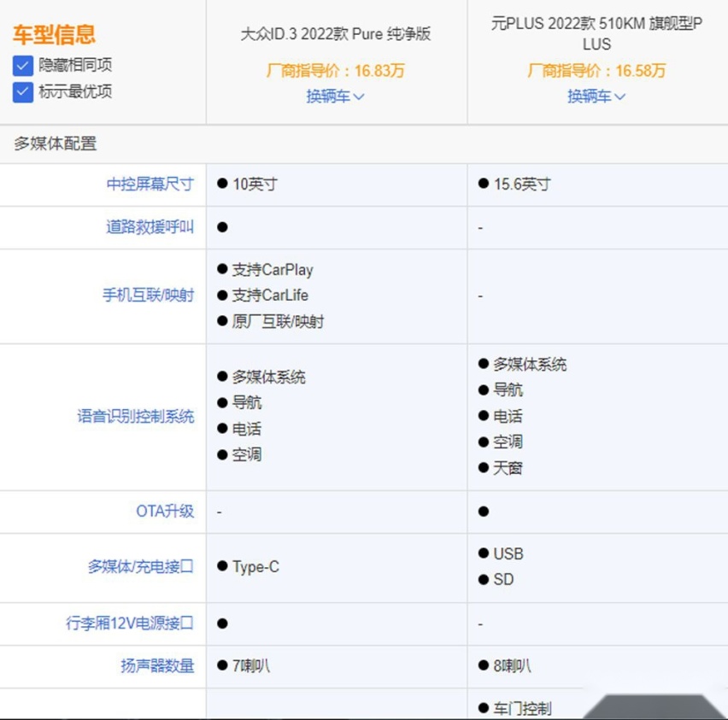Click the USB entry for 元PLUS
728x720 pixels.
[508, 553]
